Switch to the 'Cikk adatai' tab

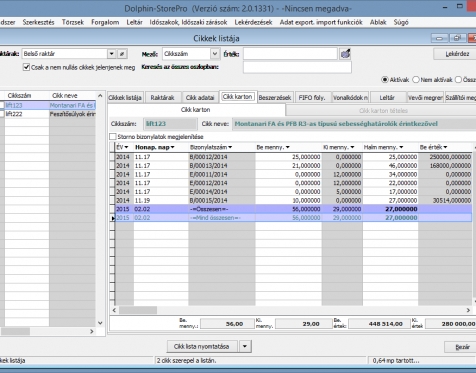click(200, 98)
